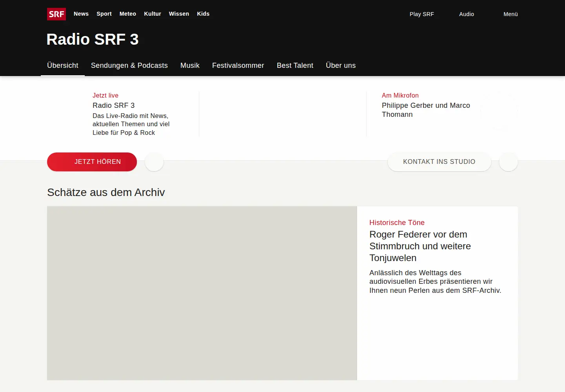Go to Best Talent tab
Screen dimensions: 565x392
coord(295,65)
